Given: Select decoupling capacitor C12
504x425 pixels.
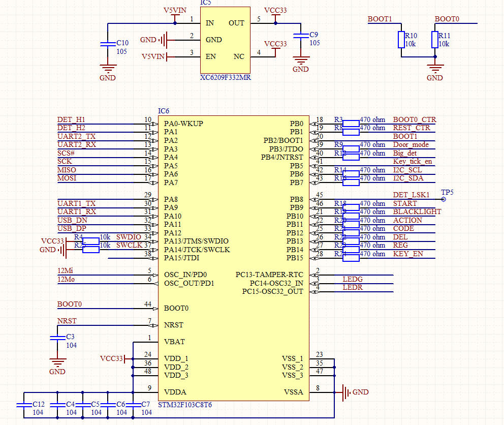Looking at the screenshot, I should click(24, 405).
